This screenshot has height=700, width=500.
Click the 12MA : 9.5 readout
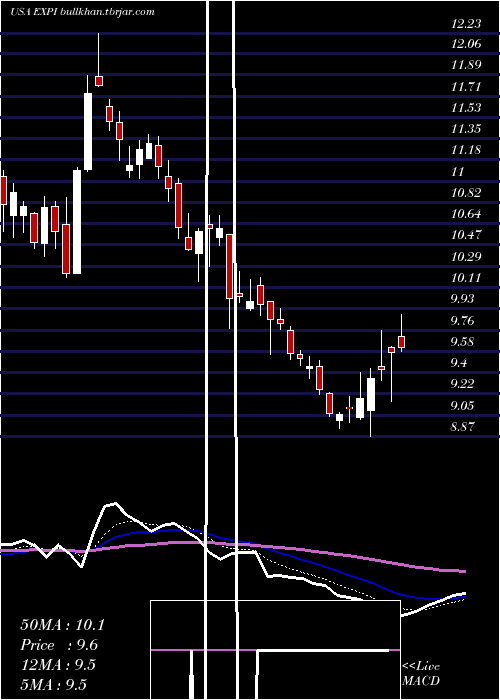click(58, 665)
